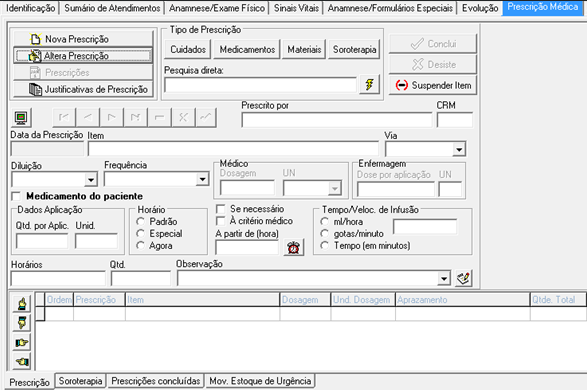Open the Frequência dropdown
Viewport: 587px width, 390px height.
(202, 179)
